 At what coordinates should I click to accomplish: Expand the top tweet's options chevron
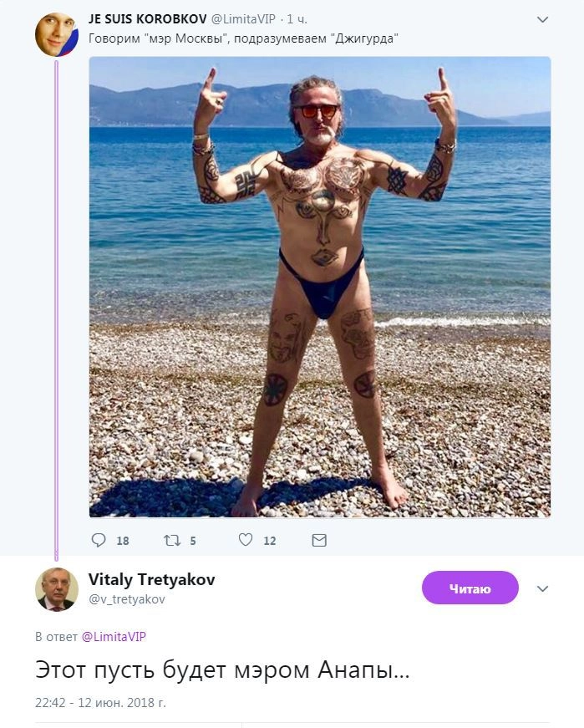point(542,19)
